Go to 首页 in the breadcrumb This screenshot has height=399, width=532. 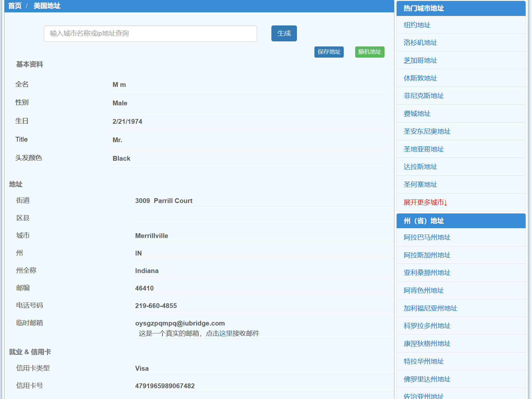15,6
